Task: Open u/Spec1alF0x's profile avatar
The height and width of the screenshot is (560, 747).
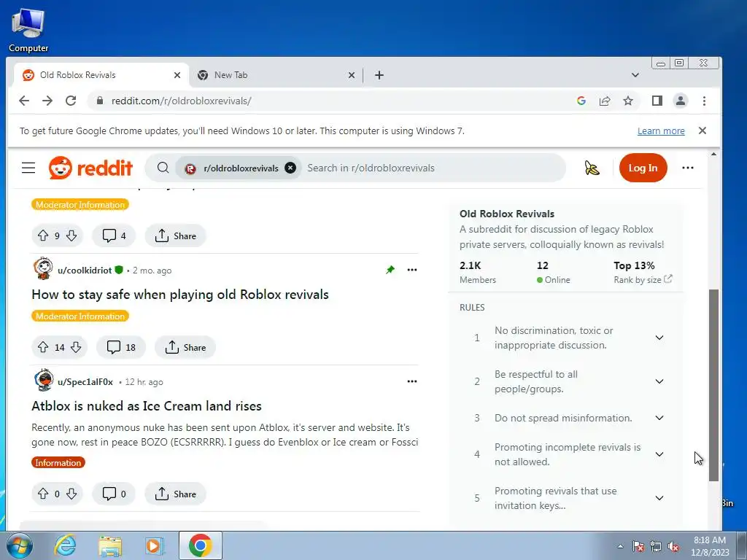Action: click(43, 380)
